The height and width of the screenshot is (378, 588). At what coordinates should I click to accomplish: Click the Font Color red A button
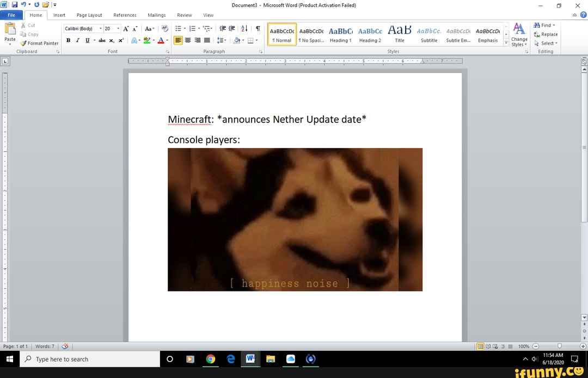tap(161, 40)
